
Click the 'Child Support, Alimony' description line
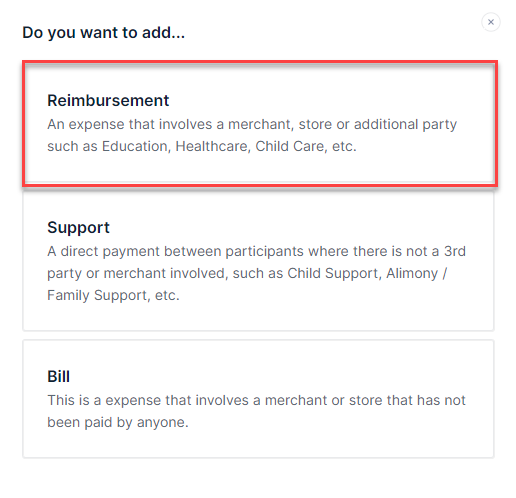pos(247,273)
